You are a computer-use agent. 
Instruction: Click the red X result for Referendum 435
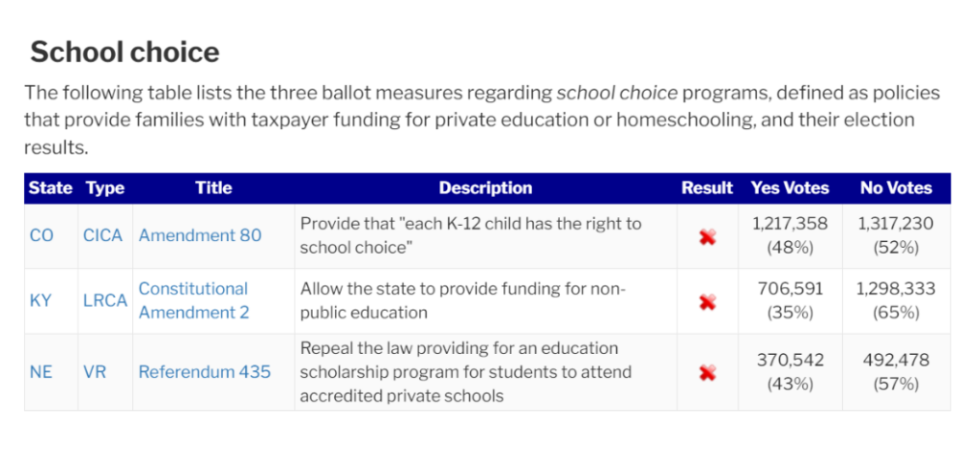(707, 372)
